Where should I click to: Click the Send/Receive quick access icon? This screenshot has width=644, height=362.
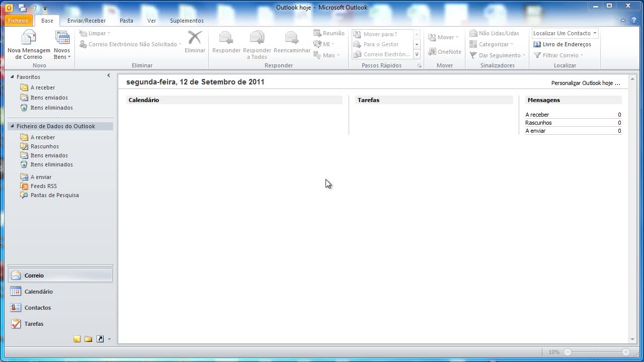(23, 8)
